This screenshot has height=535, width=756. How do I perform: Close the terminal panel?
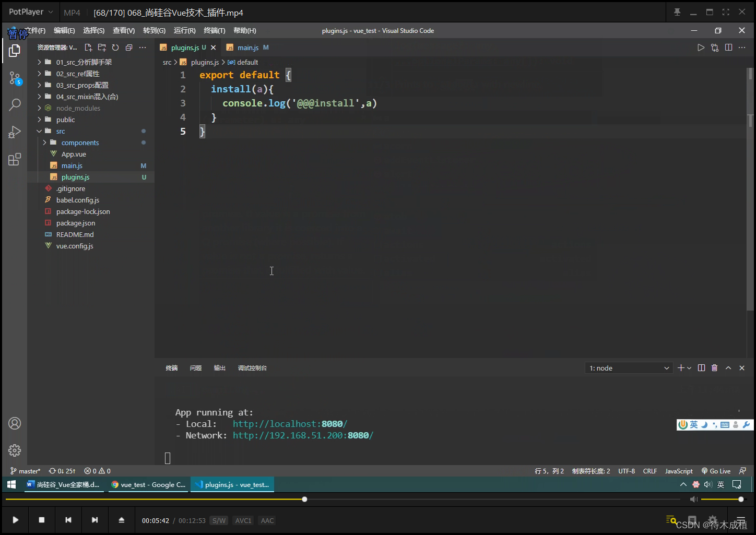(x=742, y=368)
